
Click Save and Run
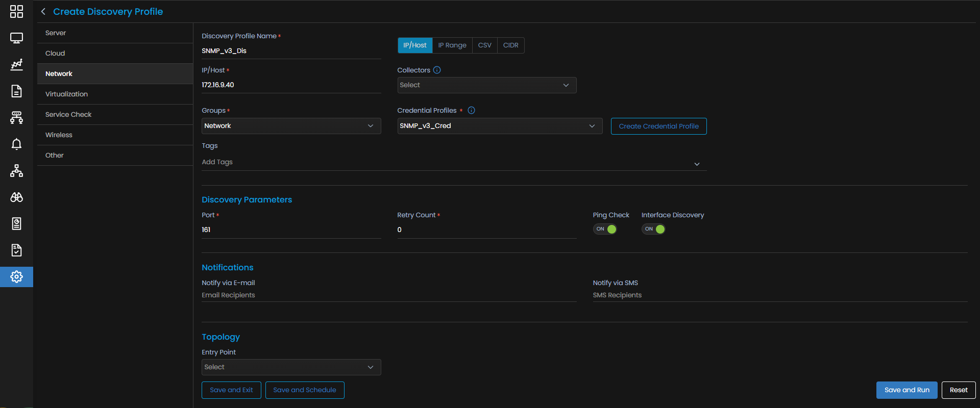click(x=907, y=390)
